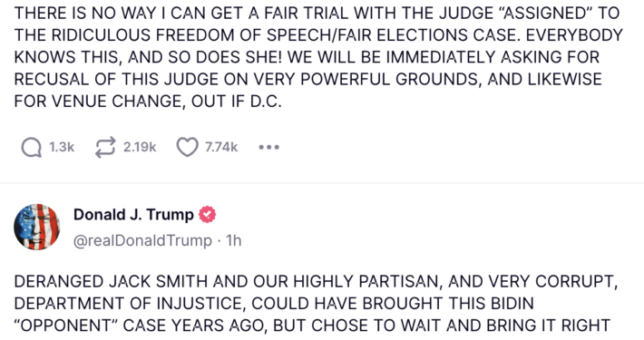Click the red verified badge beside the name
The image size is (644, 340).
click(x=208, y=214)
